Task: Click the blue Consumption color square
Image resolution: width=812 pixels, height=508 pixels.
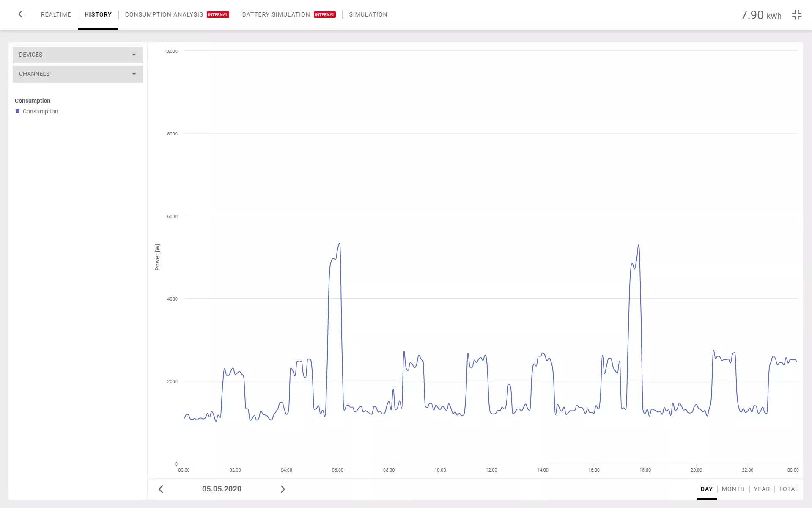Action: coord(18,111)
